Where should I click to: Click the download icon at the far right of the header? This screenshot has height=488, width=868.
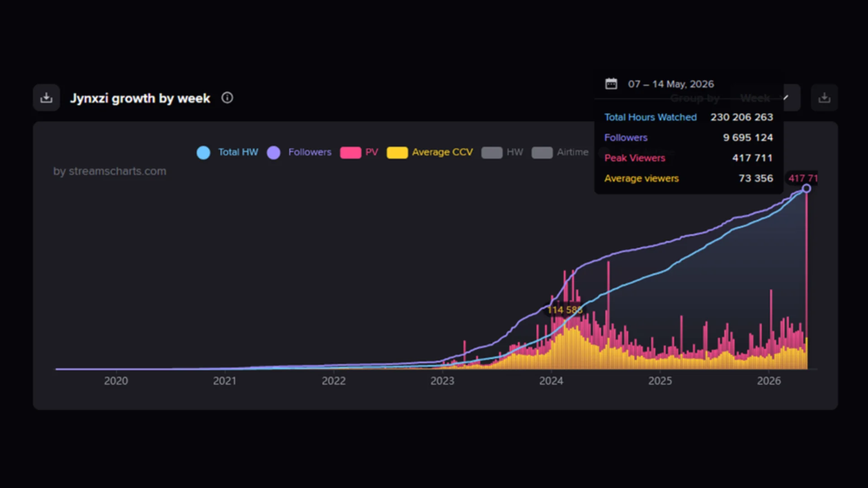tap(824, 98)
